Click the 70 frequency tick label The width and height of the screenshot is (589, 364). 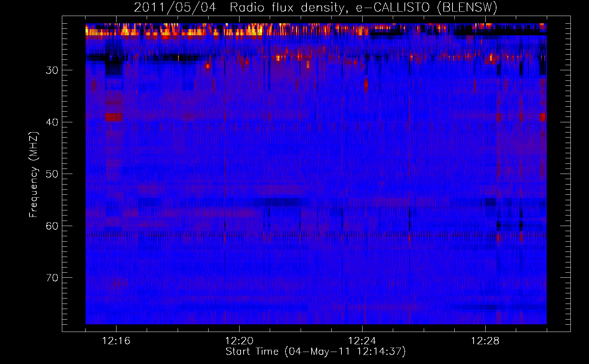(x=52, y=278)
